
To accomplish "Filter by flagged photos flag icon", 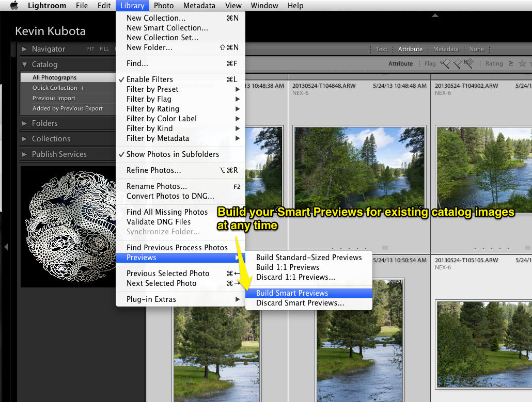I will [445, 63].
